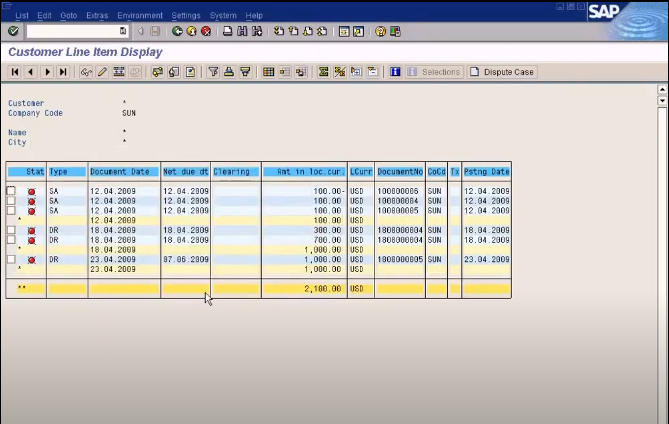The image size is (669, 424).
Task: Click the red status icon of document 100000006
Action: [32, 192]
